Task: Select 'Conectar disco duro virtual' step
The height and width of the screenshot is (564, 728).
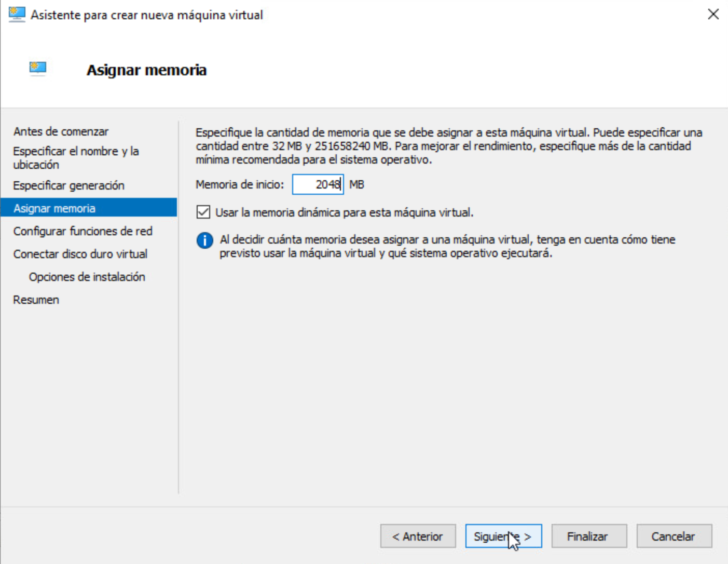Action: [x=80, y=254]
